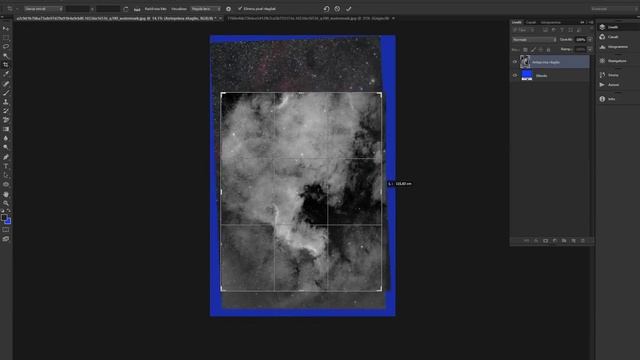Select the Pen tool
This screenshot has width=640, height=360.
(x=6, y=157)
